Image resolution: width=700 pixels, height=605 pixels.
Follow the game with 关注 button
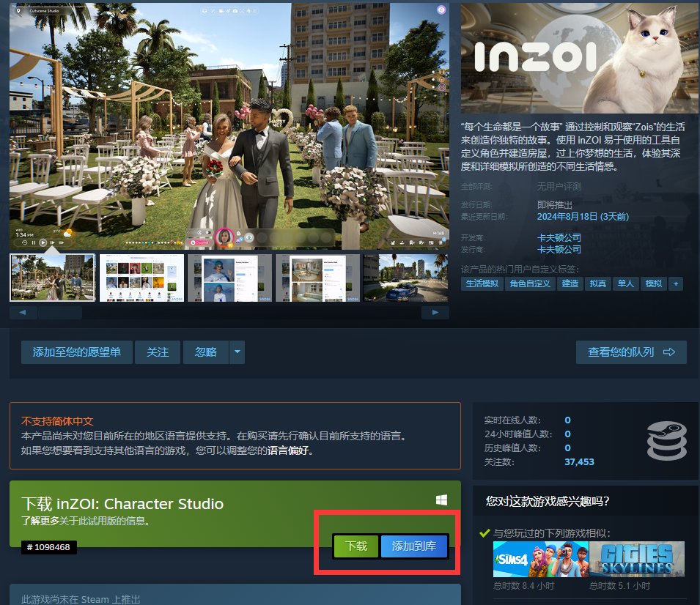(158, 352)
